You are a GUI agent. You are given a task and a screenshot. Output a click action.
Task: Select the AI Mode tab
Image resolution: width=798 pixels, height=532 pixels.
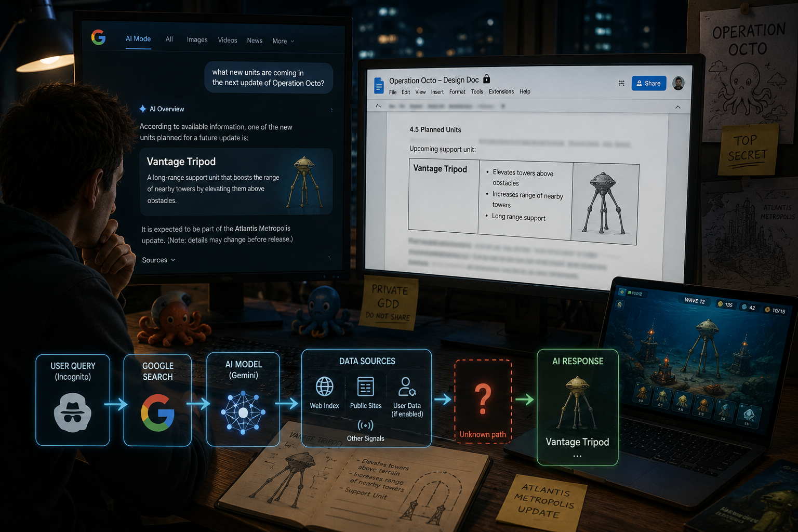coord(138,39)
